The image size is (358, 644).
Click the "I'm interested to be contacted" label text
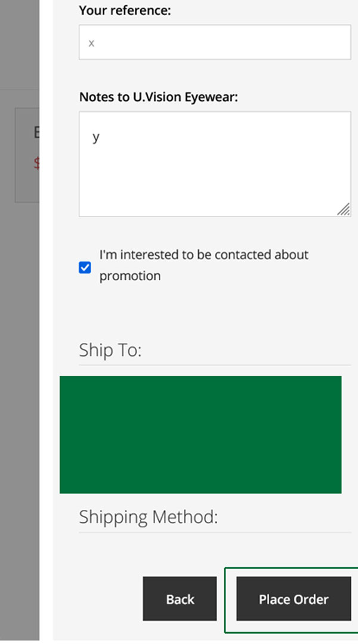(203, 255)
